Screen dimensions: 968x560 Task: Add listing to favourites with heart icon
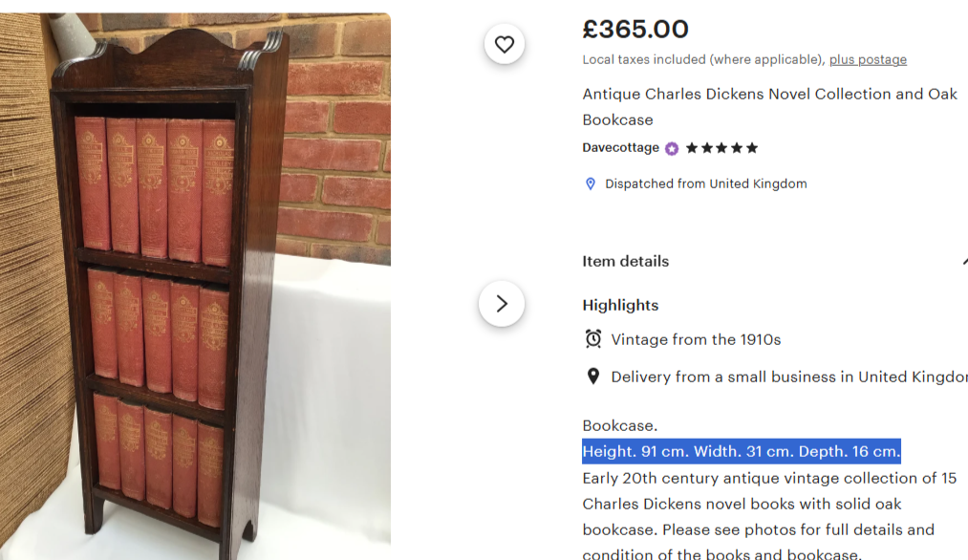tap(505, 44)
